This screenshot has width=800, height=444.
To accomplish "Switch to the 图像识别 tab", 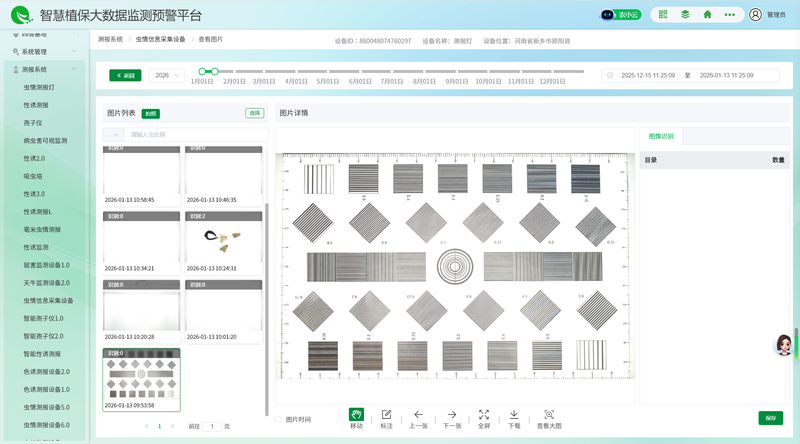I will point(661,135).
